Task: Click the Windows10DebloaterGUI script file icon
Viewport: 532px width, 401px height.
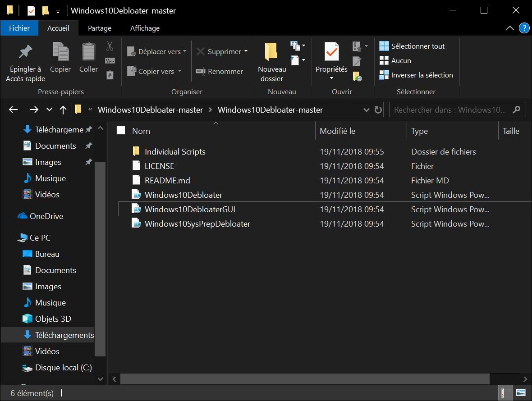Action: tap(136, 209)
